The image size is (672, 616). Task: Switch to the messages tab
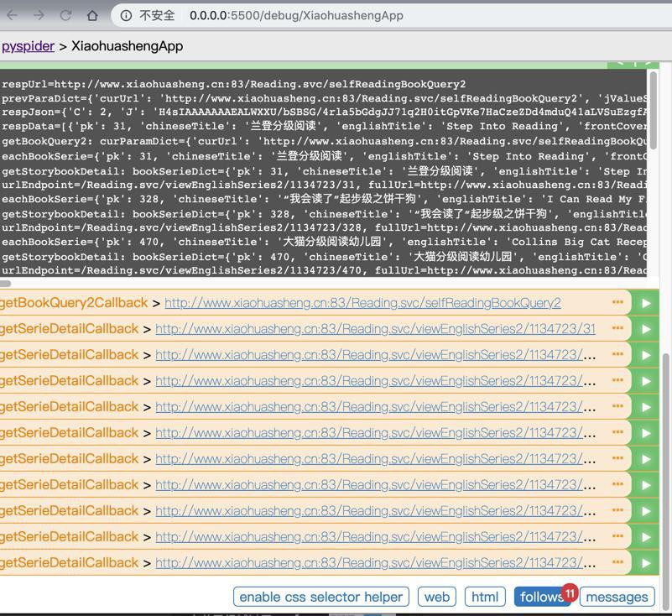click(617, 597)
